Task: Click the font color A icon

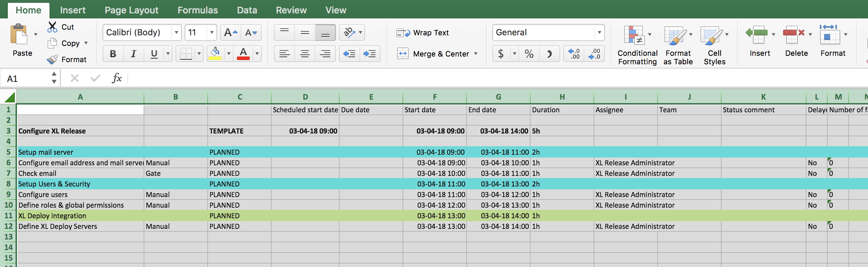Action: pos(243,54)
